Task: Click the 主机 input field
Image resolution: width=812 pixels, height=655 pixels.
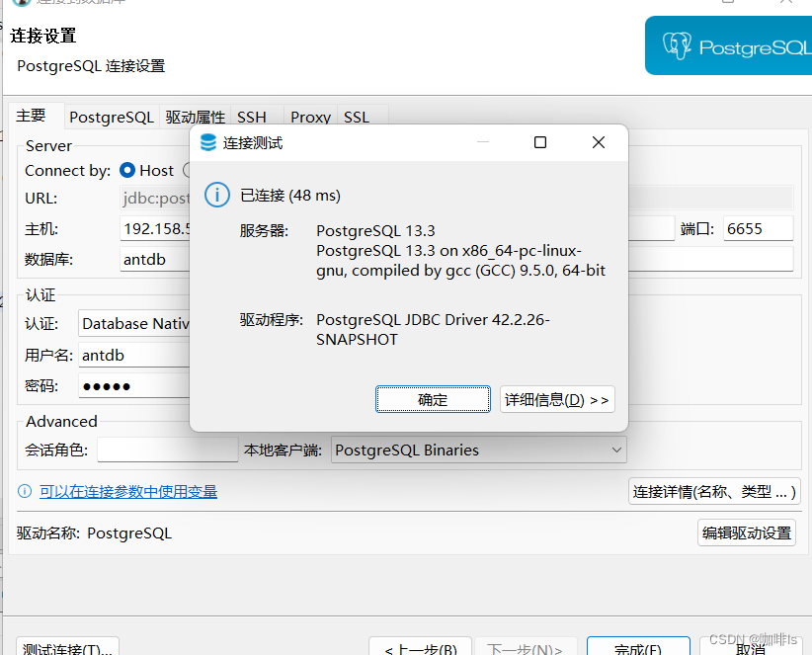Action: tap(397, 228)
